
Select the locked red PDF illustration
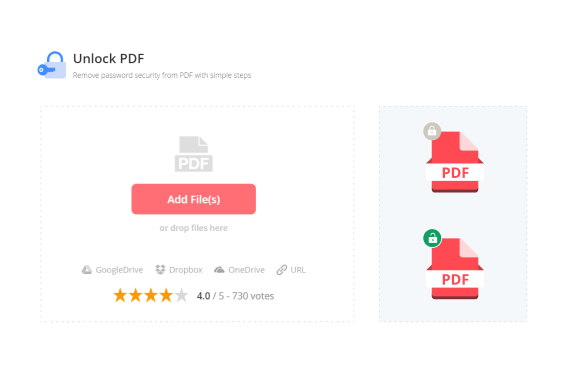click(455, 161)
